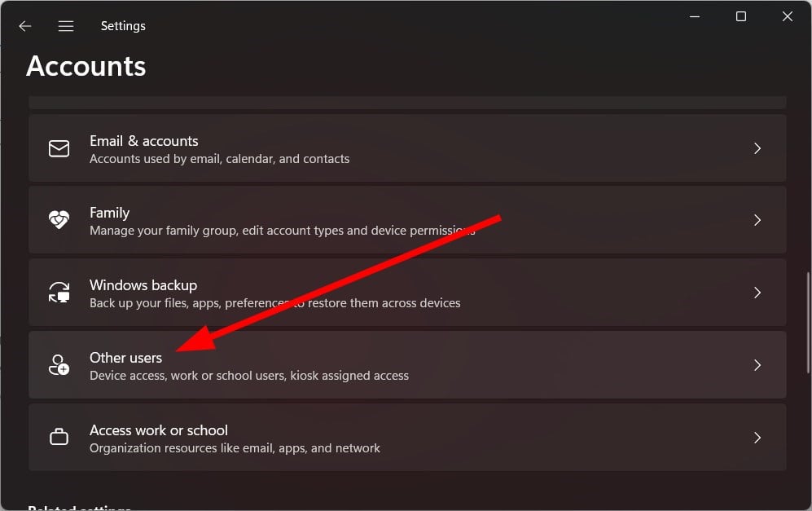Expand Access work or school chevron
Image resolution: width=812 pixels, height=511 pixels.
point(757,438)
